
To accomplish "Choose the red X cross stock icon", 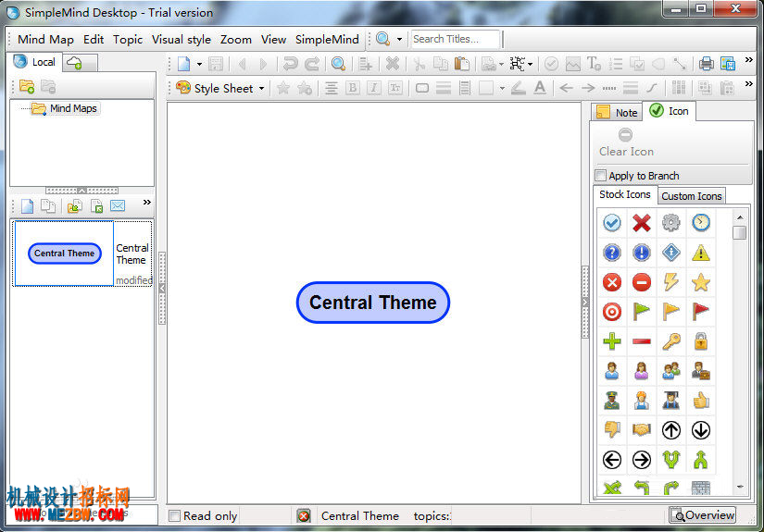I will [642, 223].
